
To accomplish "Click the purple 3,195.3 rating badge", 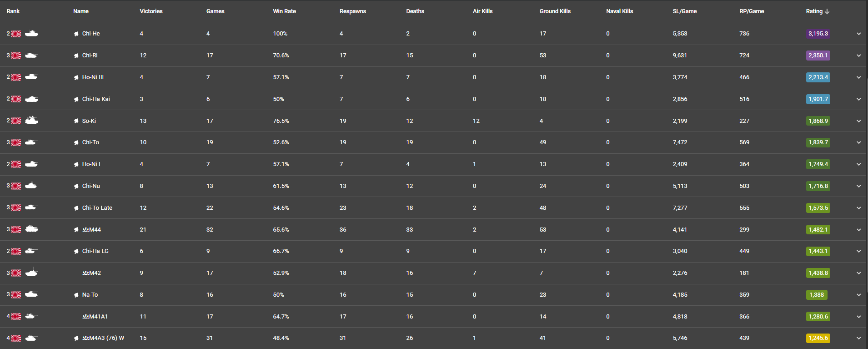I will pyautogui.click(x=818, y=34).
